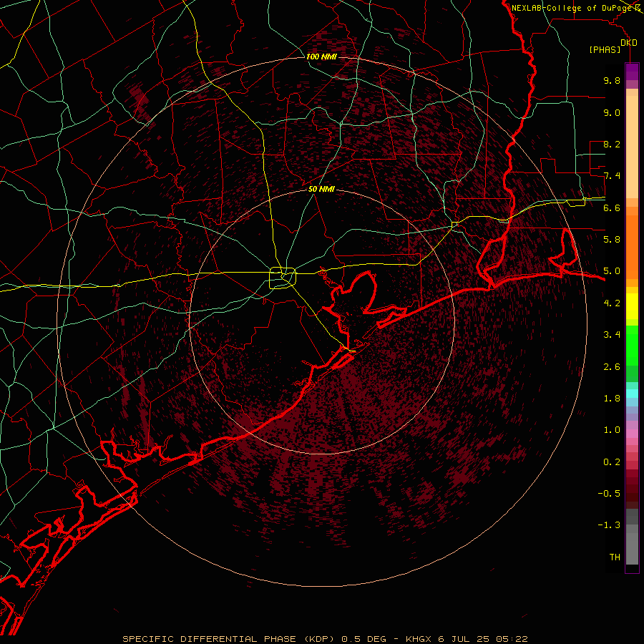The width and height of the screenshot is (644, 644).
Task: Click the 1.8 legend value
Action: [612, 399]
